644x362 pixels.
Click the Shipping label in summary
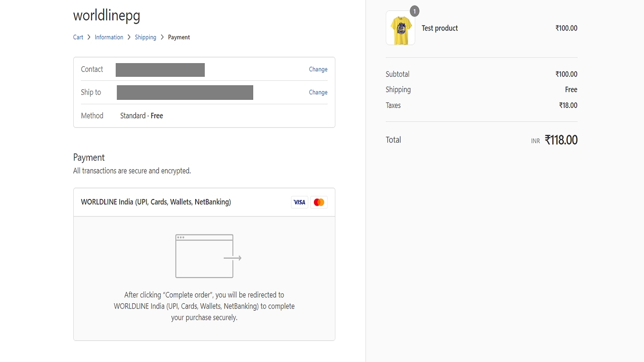click(x=398, y=90)
